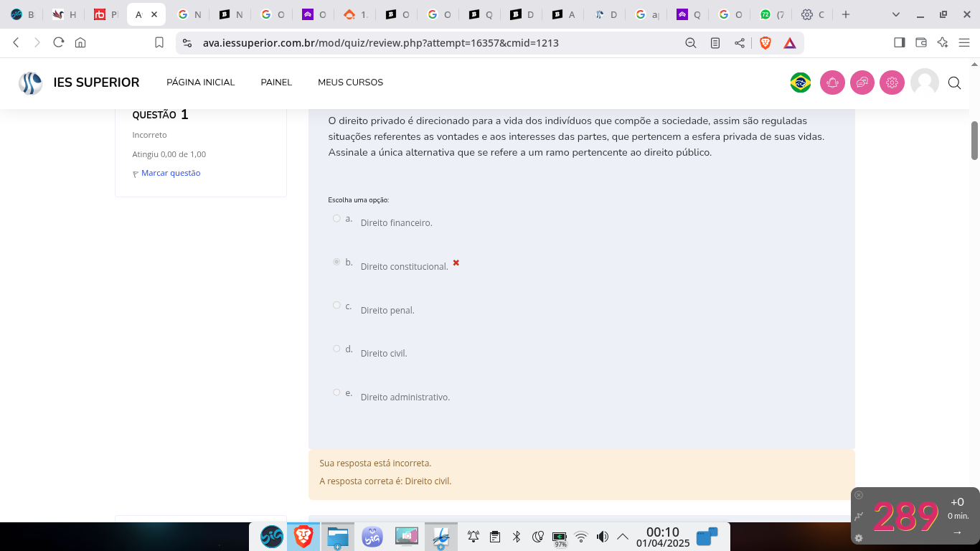
Task: Click the Brazil flag language icon
Action: 800,83
